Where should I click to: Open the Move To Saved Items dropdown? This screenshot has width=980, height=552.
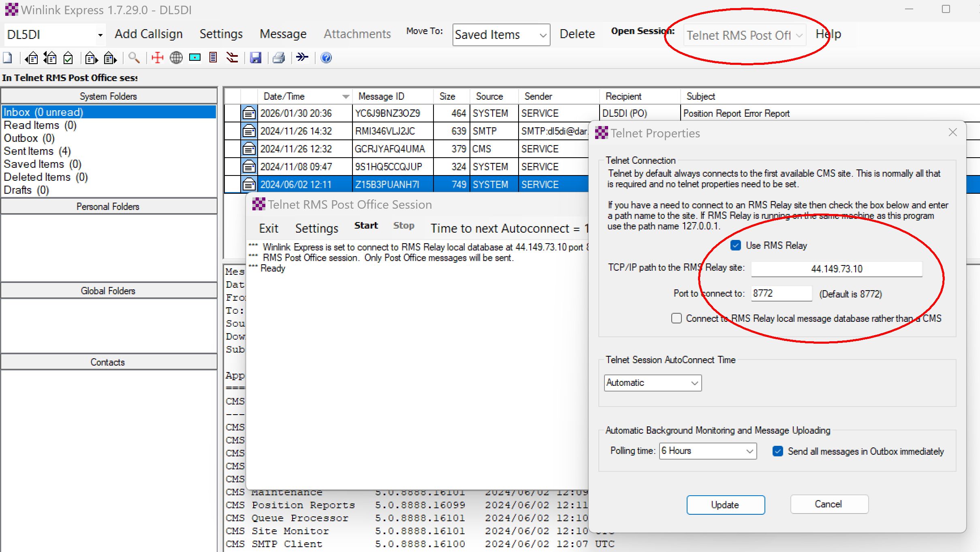click(501, 35)
